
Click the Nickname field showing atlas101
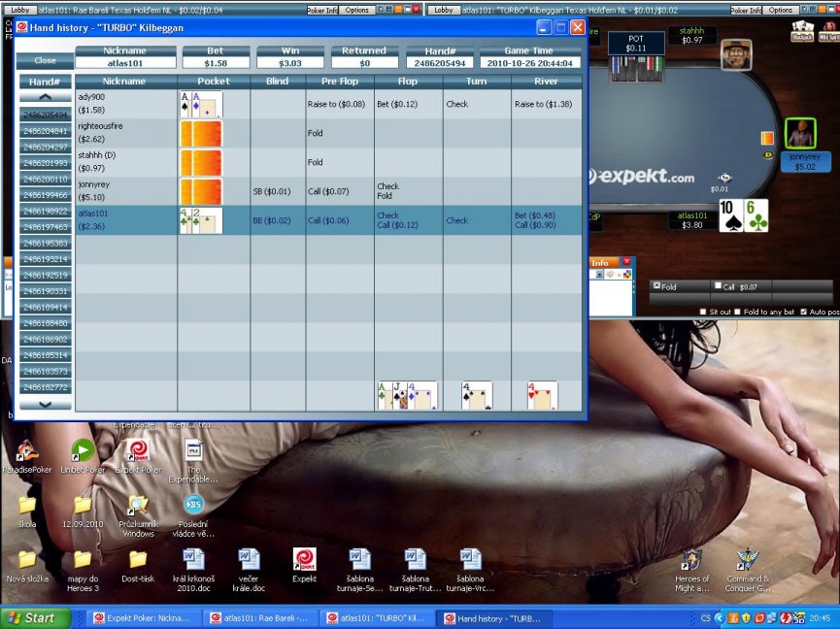coord(125,63)
